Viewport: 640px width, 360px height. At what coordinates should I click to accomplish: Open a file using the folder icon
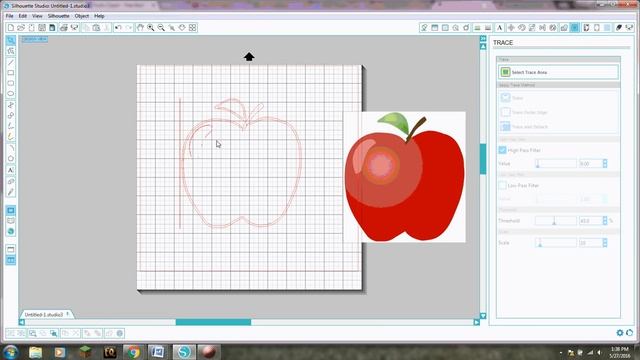tap(21, 27)
